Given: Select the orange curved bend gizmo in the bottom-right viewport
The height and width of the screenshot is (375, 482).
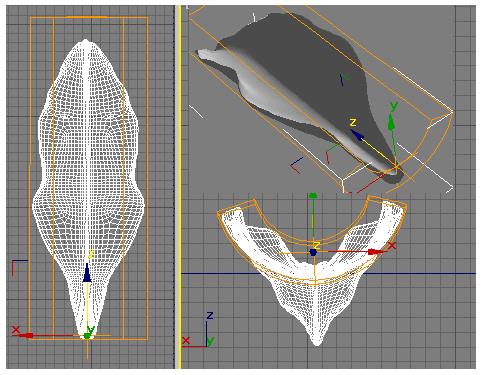Looking at the screenshot, I should pos(312,242).
